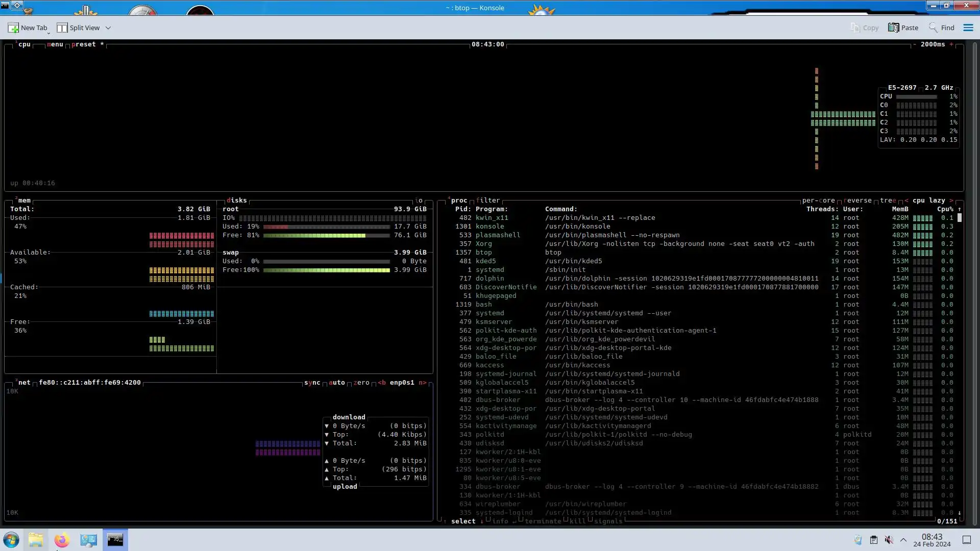Open the clipboard tray icon
The image size is (980, 551).
coord(873,540)
